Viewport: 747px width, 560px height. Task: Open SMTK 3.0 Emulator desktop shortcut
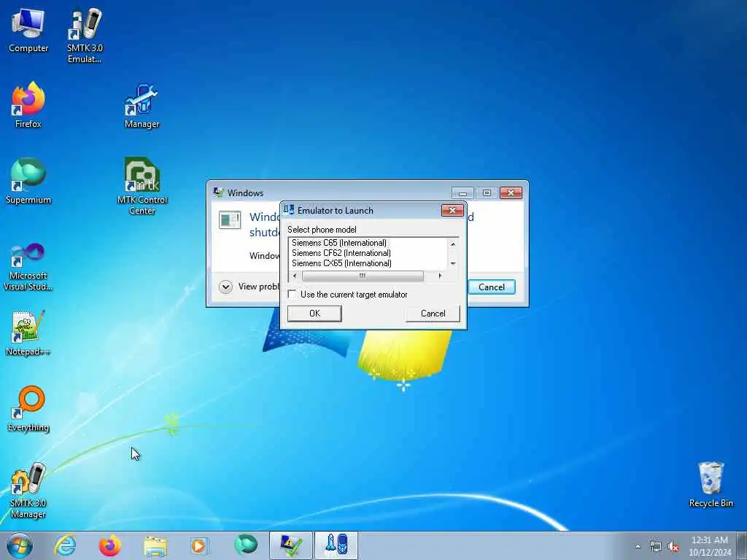click(x=85, y=36)
